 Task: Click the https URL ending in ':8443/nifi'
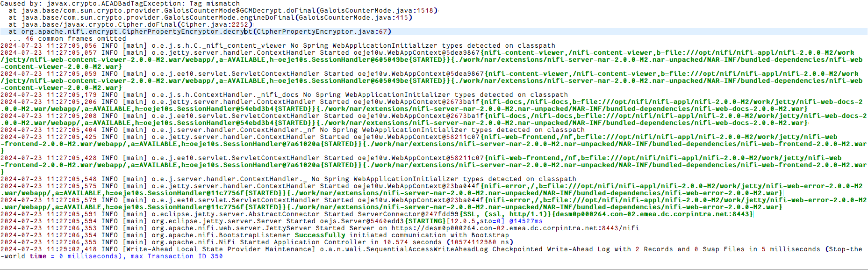tap(515, 228)
